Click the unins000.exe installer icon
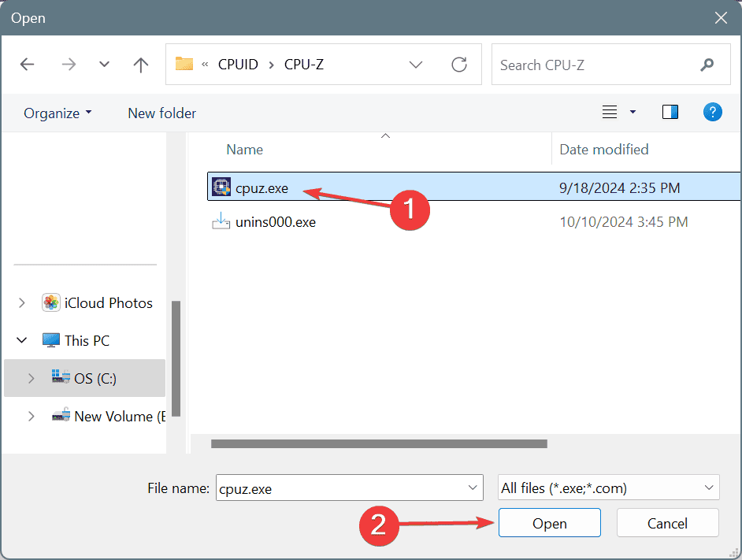The height and width of the screenshot is (560, 742). point(221,221)
